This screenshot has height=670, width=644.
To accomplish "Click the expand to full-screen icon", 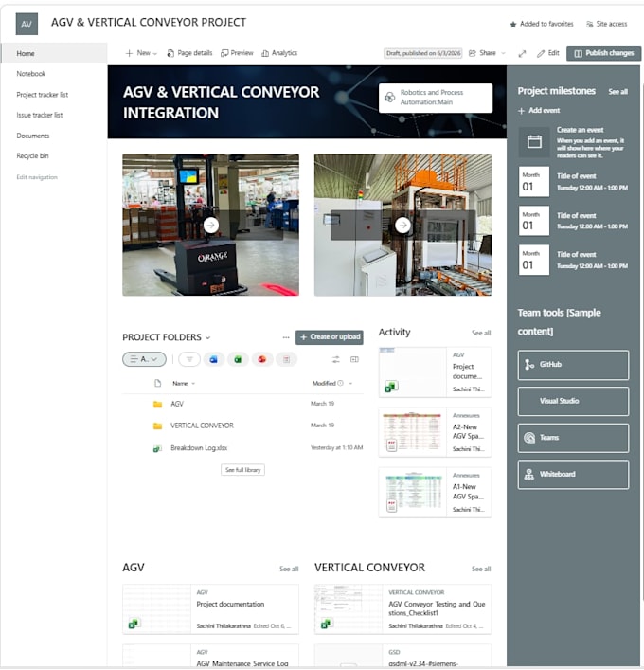I will pos(522,54).
